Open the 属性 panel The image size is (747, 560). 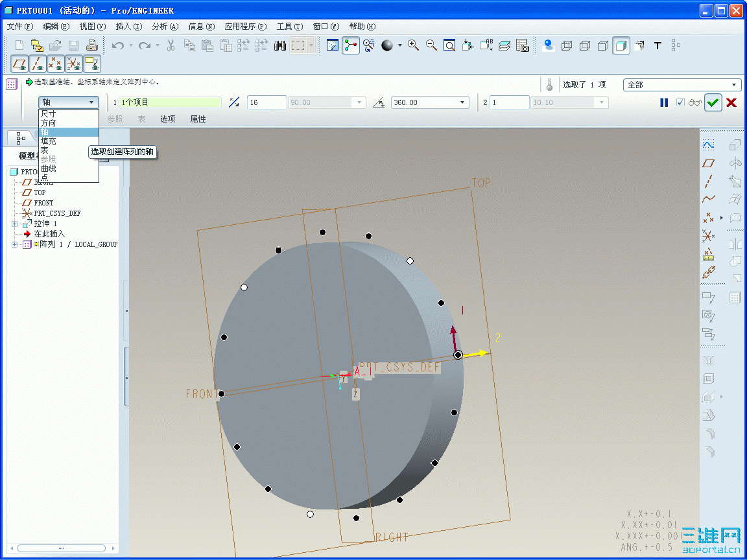(x=198, y=119)
